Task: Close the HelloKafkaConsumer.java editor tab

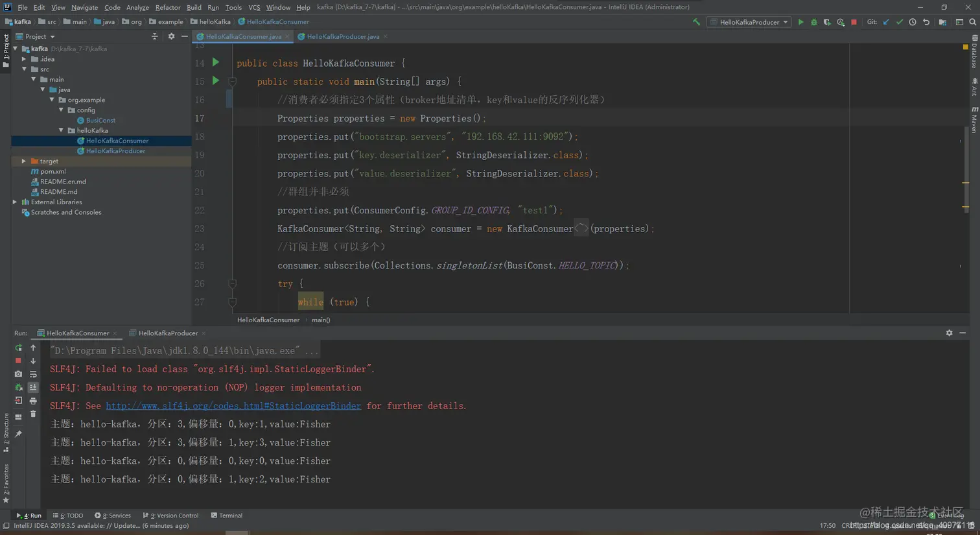Action: 287,36
